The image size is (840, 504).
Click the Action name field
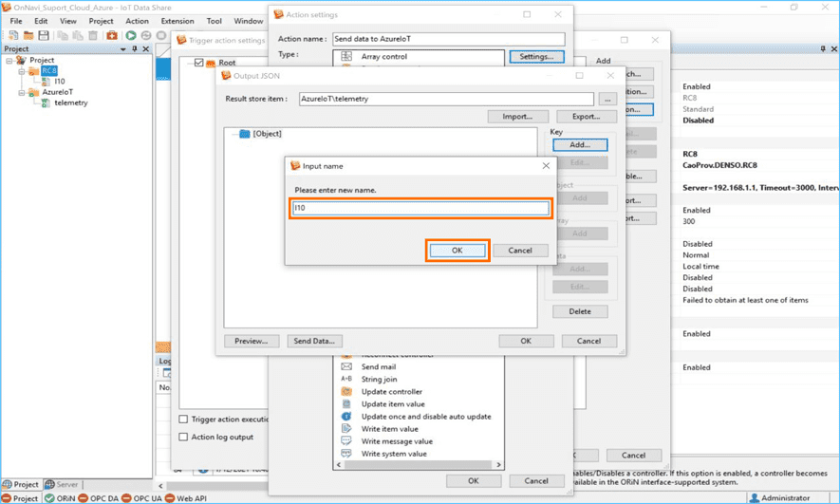(x=448, y=39)
